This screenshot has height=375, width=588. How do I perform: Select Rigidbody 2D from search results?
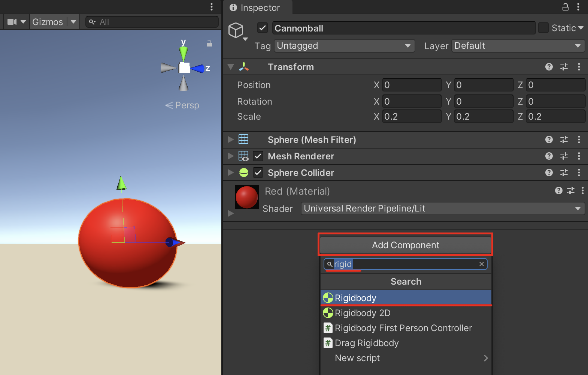point(363,313)
